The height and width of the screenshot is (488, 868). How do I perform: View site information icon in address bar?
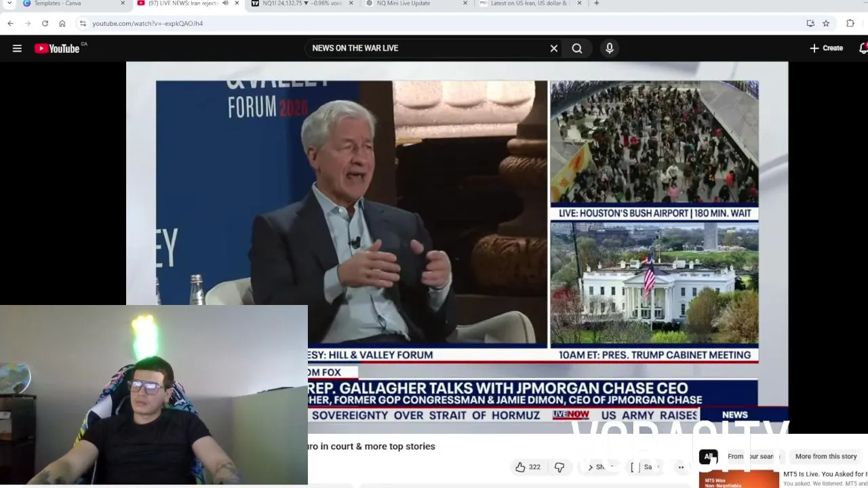[x=83, y=23]
